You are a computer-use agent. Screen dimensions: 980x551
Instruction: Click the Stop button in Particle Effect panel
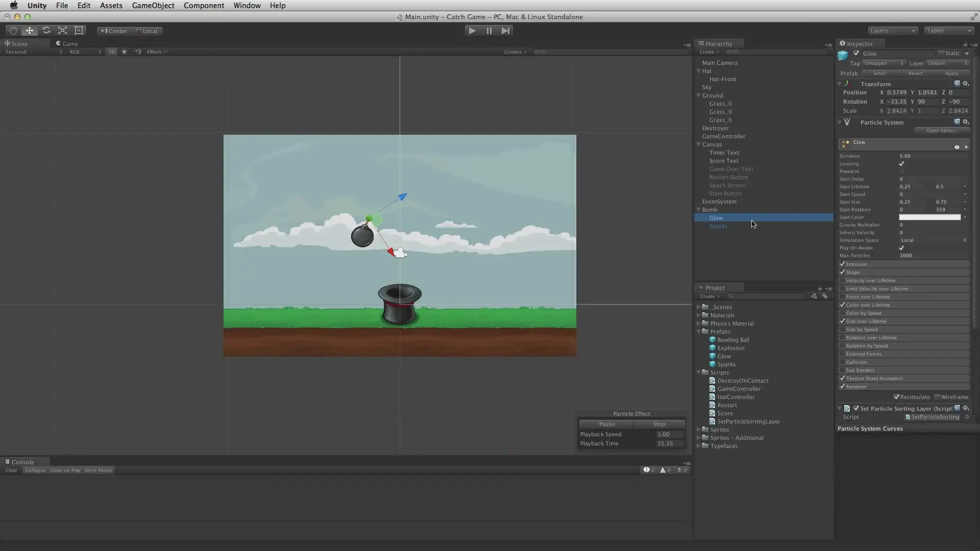click(659, 424)
